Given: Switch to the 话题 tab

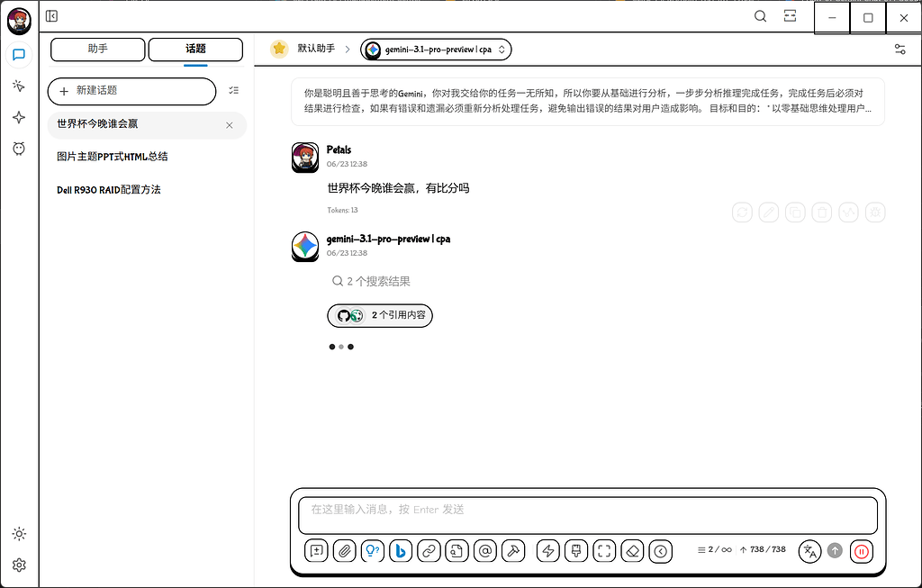Looking at the screenshot, I should (195, 50).
